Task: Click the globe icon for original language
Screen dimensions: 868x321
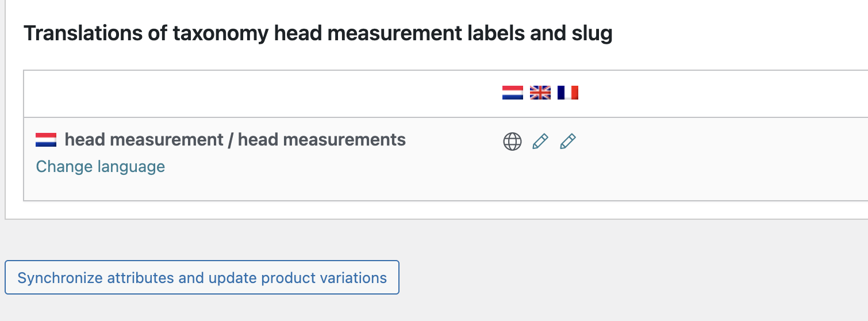Action: 512,141
